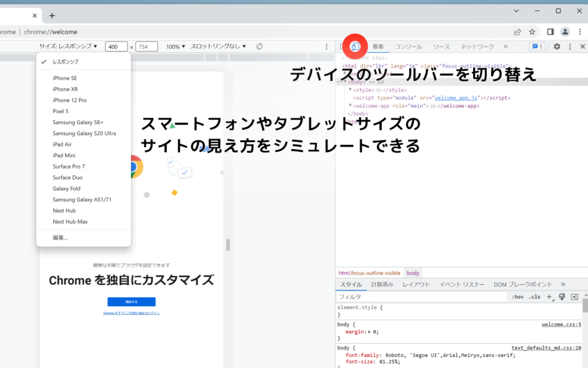Toggle the device toolbar icon
This screenshot has height=368, width=588.
[x=355, y=47]
